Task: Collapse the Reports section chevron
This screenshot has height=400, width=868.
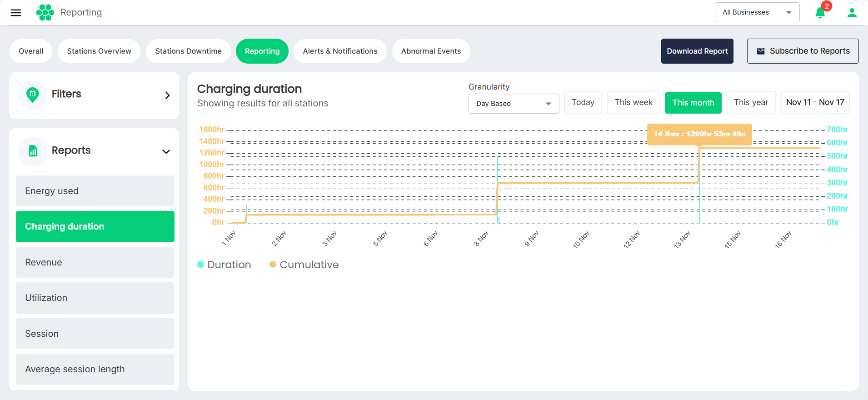Action: tap(166, 151)
